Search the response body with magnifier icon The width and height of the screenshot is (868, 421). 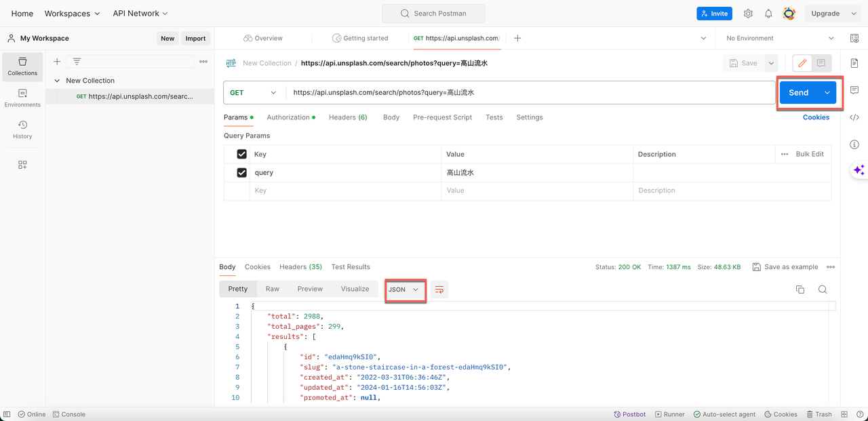click(823, 289)
